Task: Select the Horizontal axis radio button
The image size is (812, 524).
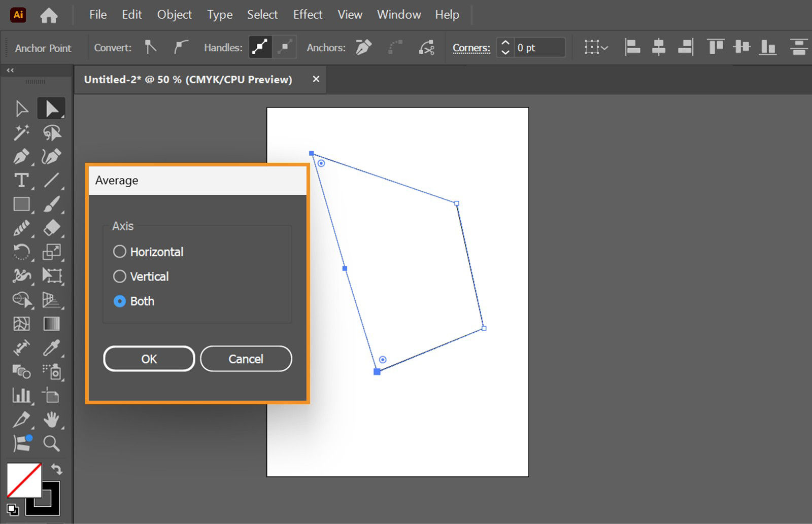Action: click(x=120, y=251)
